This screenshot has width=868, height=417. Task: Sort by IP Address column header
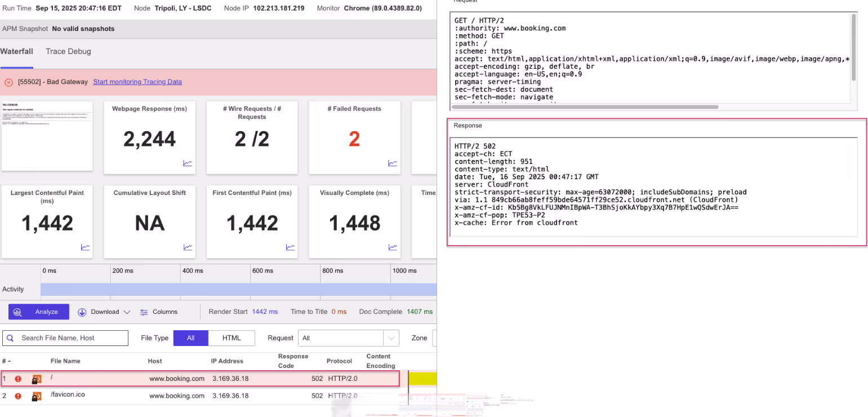click(x=228, y=361)
